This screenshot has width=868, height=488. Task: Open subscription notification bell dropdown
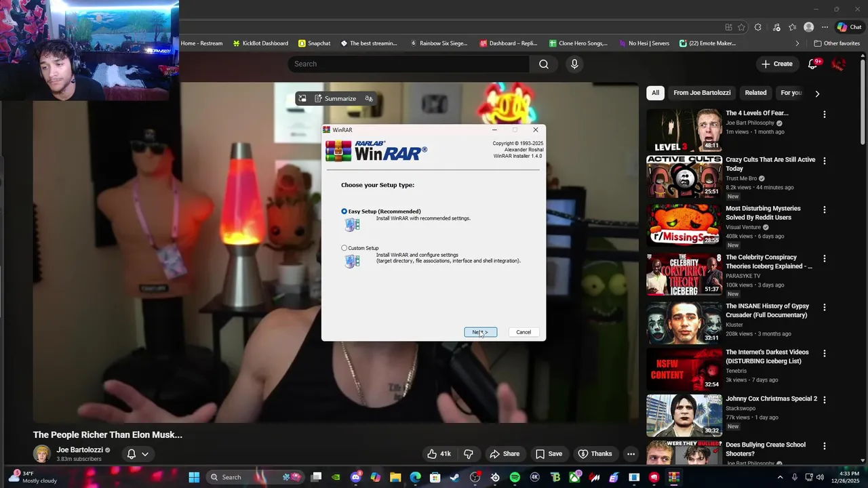138,454
